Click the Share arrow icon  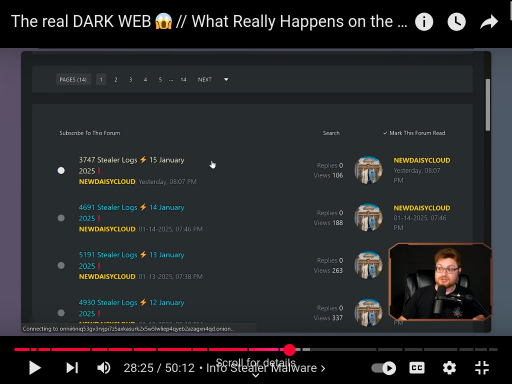pos(489,22)
